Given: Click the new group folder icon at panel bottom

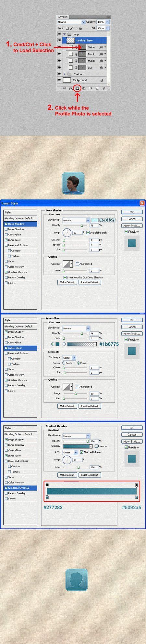Looking at the screenshot, I should click(x=91, y=88).
